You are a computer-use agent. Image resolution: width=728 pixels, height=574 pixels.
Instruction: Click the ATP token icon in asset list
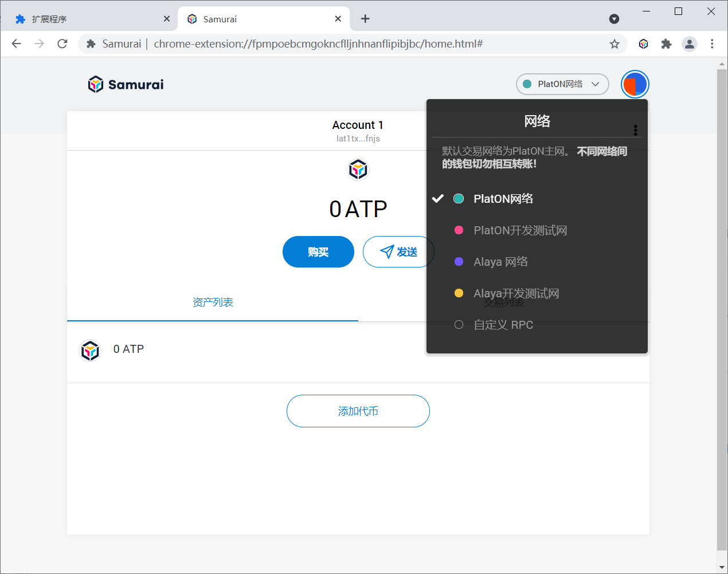(90, 351)
